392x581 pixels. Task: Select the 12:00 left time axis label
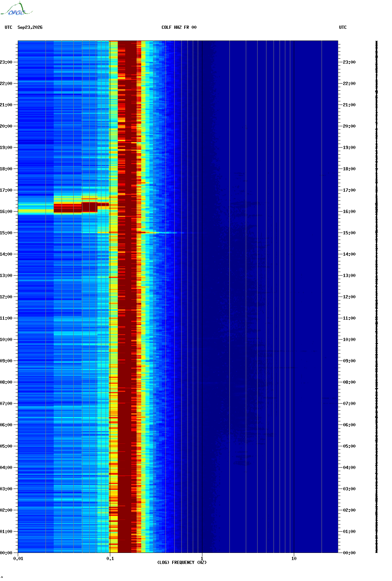[6, 297]
